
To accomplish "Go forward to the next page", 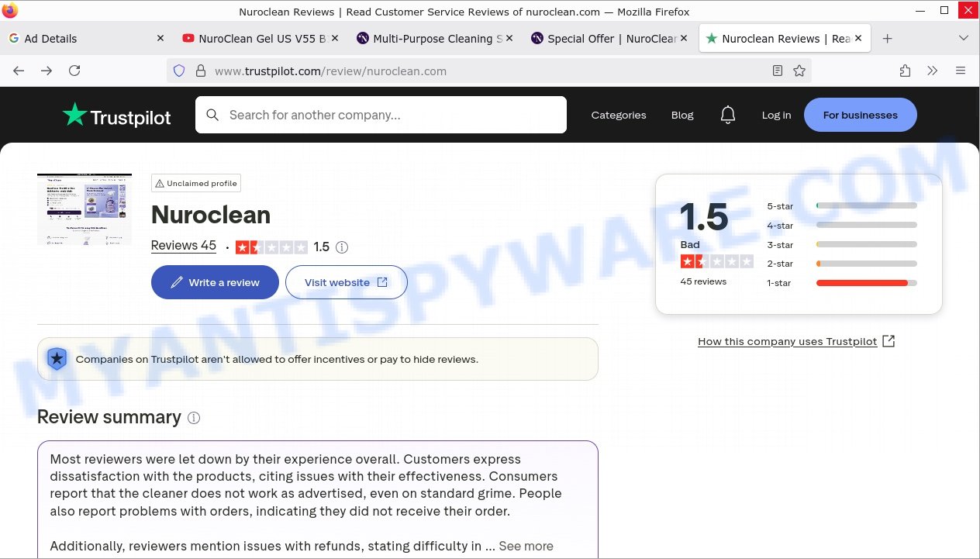I will 47,71.
